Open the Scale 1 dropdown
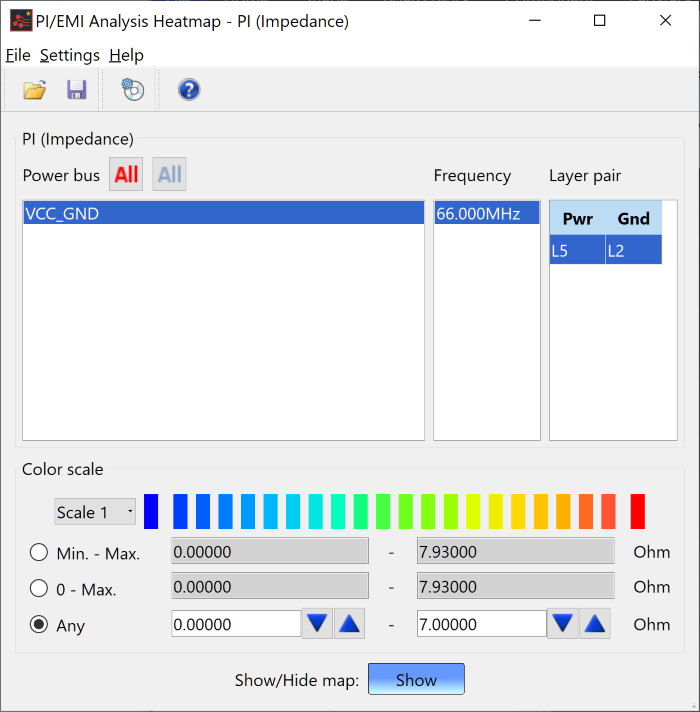 point(95,512)
